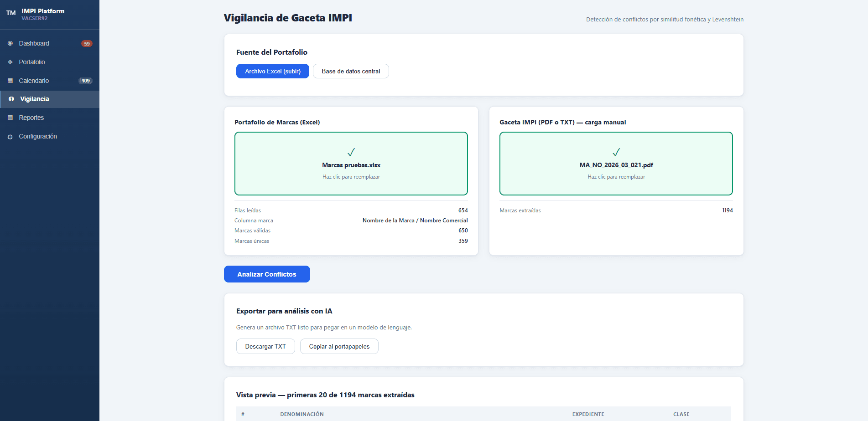This screenshot has width=868, height=421.
Task: Click the IMPI Platform title
Action: tap(43, 11)
